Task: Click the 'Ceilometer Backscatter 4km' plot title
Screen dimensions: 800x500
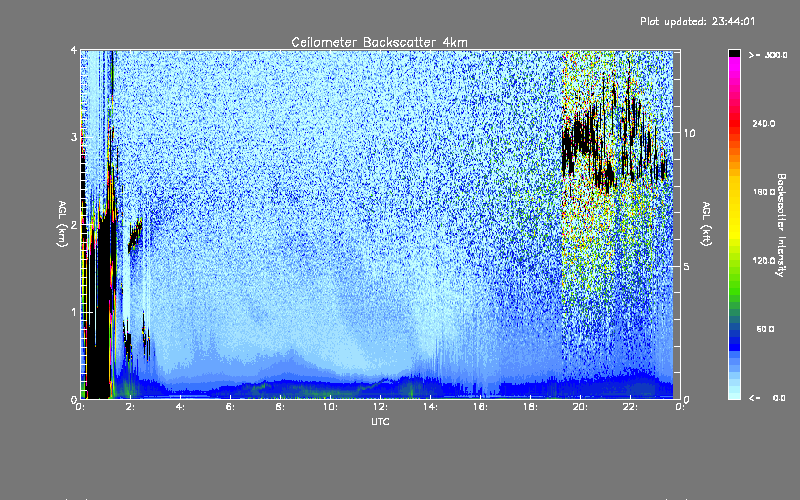Action: tap(379, 42)
